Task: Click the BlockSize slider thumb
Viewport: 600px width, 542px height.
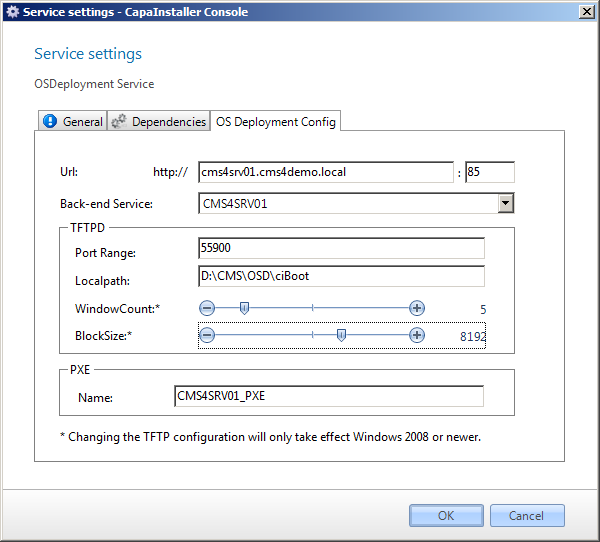Action: (x=341, y=335)
